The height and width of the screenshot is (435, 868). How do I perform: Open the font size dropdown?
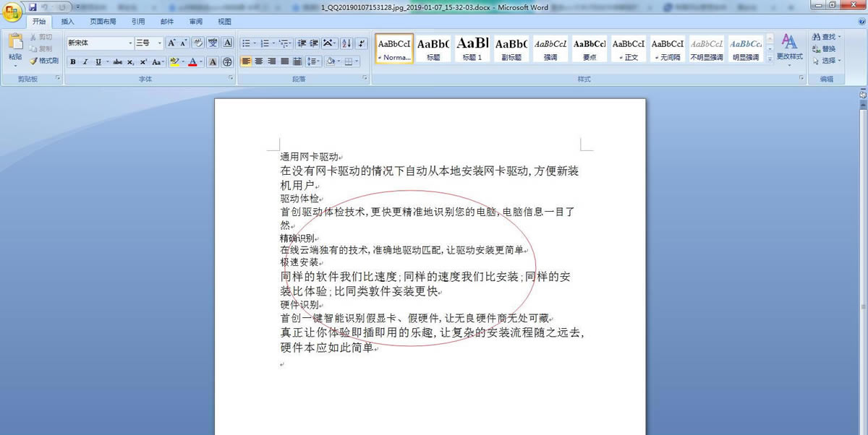point(158,43)
